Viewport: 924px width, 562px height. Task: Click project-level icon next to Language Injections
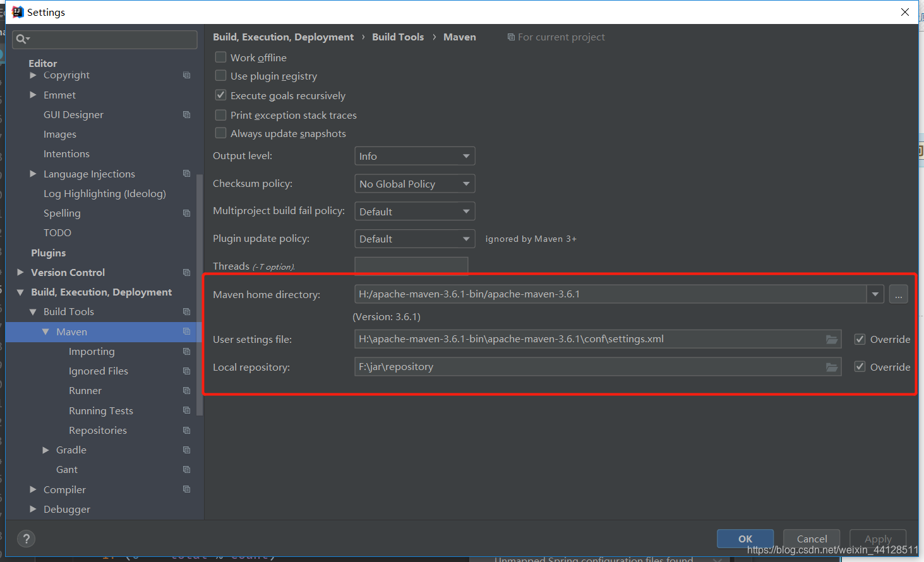186,174
